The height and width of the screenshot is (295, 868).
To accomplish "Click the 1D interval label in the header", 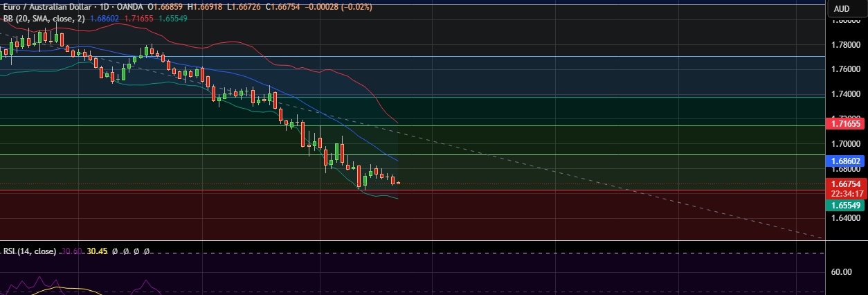I will tap(105, 7).
